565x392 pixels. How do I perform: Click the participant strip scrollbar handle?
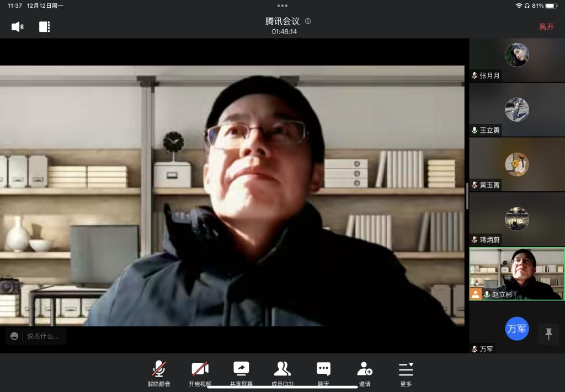(467, 195)
